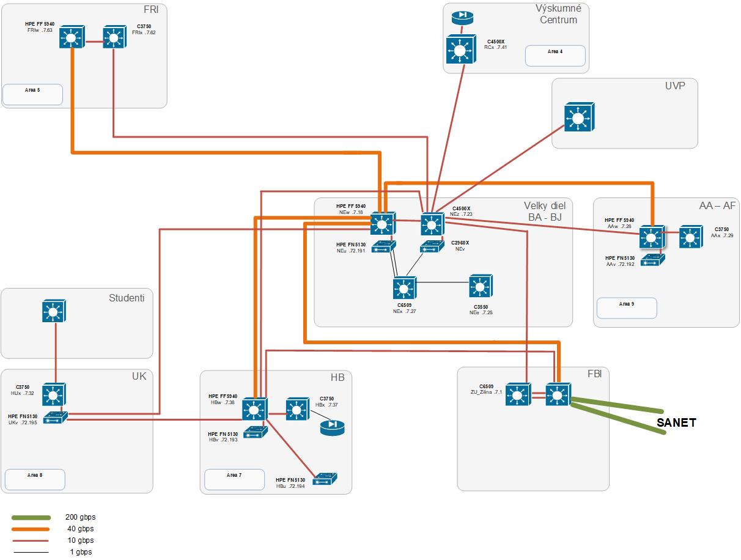Click the 1 gbps legend text
The width and height of the screenshot is (741, 560).
[81, 552]
